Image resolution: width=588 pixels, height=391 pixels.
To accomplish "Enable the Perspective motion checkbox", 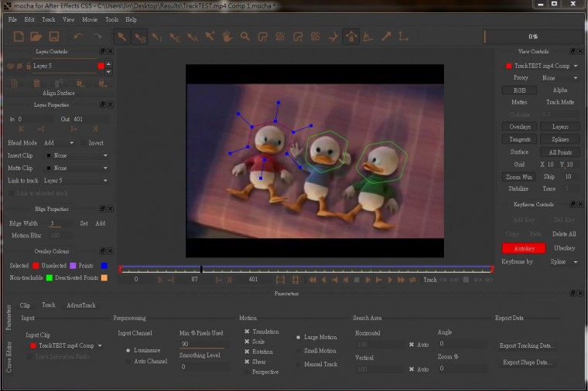I will point(248,372).
